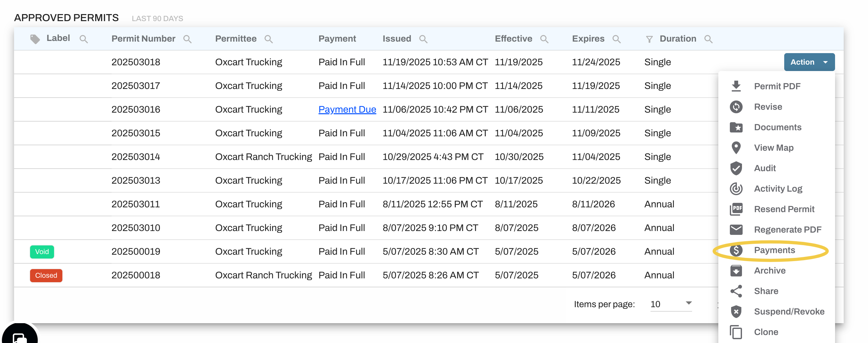Click expiry date 8/11/2026

593,204
